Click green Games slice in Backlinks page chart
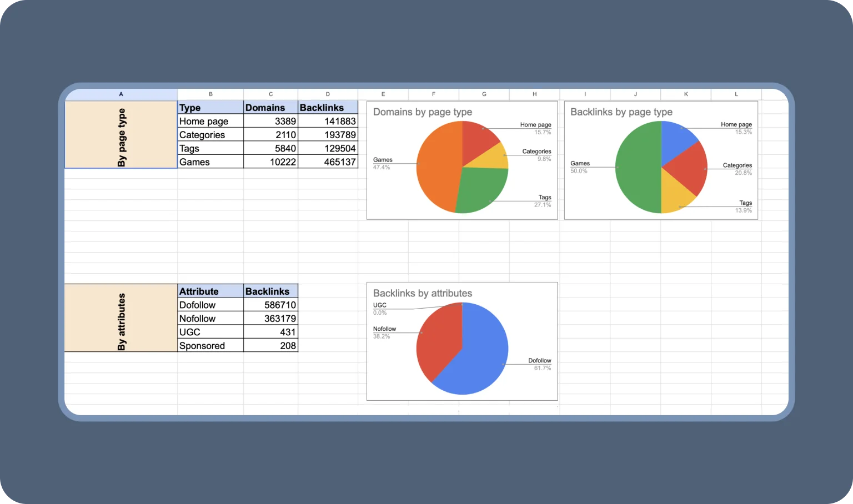Image resolution: width=853 pixels, height=504 pixels. (x=638, y=167)
